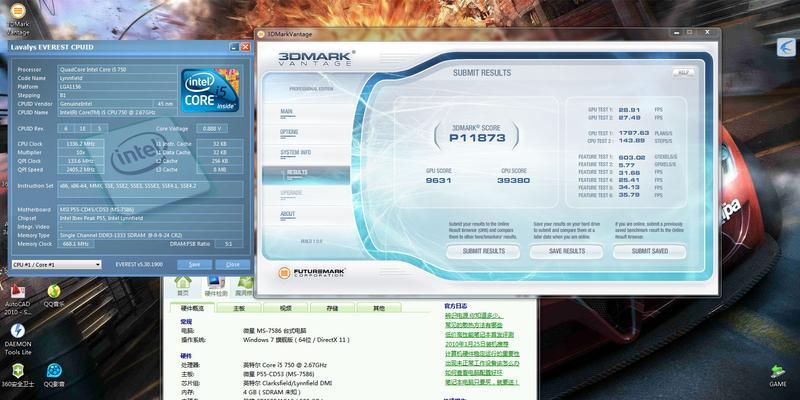Select the 硬件检测 toolbar icon in the hardware window
Viewport: 800px width, 400px height.
[x=215, y=286]
